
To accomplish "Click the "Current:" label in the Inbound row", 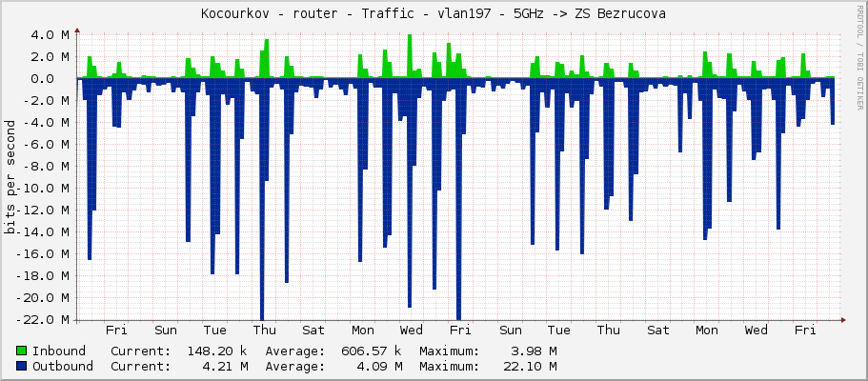I will click(x=141, y=351).
